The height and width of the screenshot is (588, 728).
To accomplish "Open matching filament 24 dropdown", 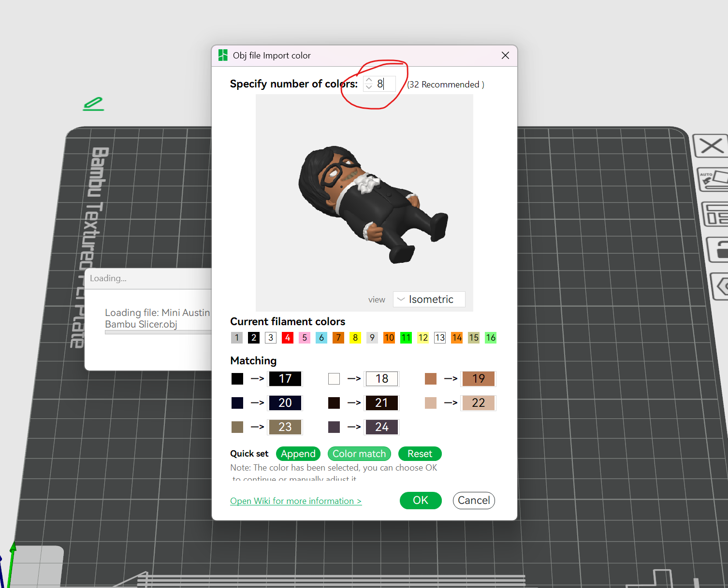I will (x=382, y=427).
